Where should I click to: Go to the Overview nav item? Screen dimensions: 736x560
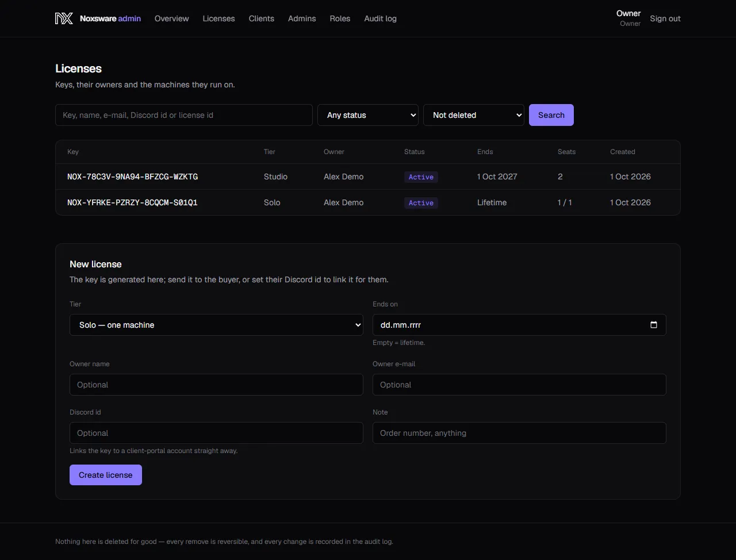(x=171, y=18)
